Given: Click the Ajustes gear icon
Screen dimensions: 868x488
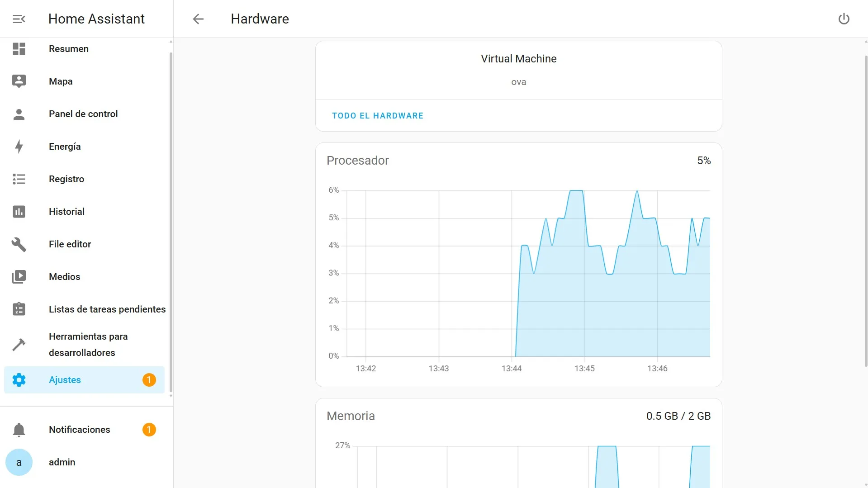Looking at the screenshot, I should click(19, 380).
